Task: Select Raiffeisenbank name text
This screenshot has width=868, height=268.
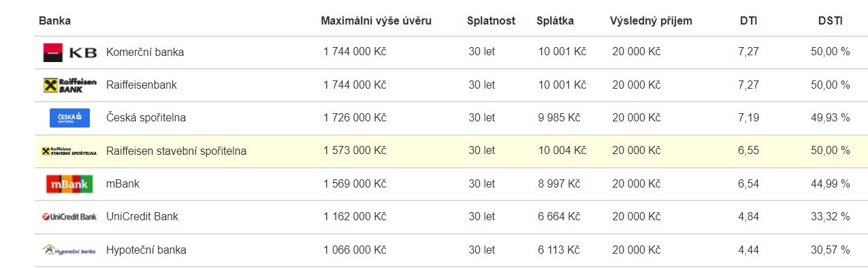Action: pyautogui.click(x=142, y=85)
